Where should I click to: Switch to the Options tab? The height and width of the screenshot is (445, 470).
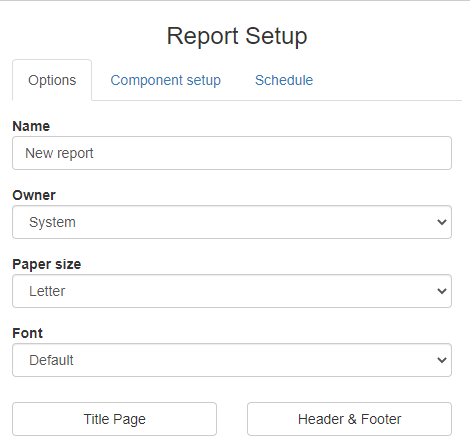[x=52, y=80]
